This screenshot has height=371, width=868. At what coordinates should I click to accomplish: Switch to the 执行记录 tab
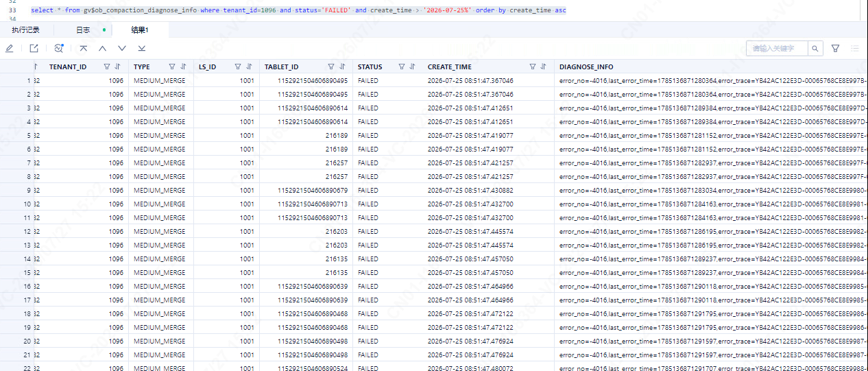click(25, 30)
